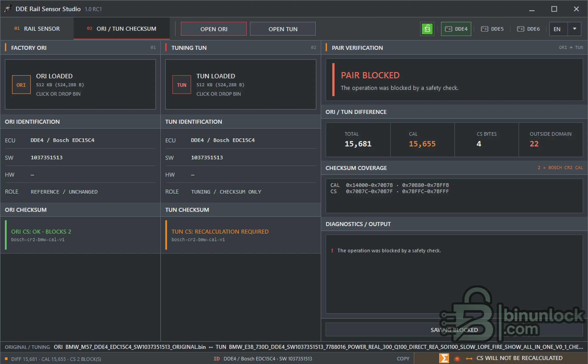Click the red exclamation mark in diagnostics output
The height and width of the screenshot is (364, 588).
click(x=332, y=251)
